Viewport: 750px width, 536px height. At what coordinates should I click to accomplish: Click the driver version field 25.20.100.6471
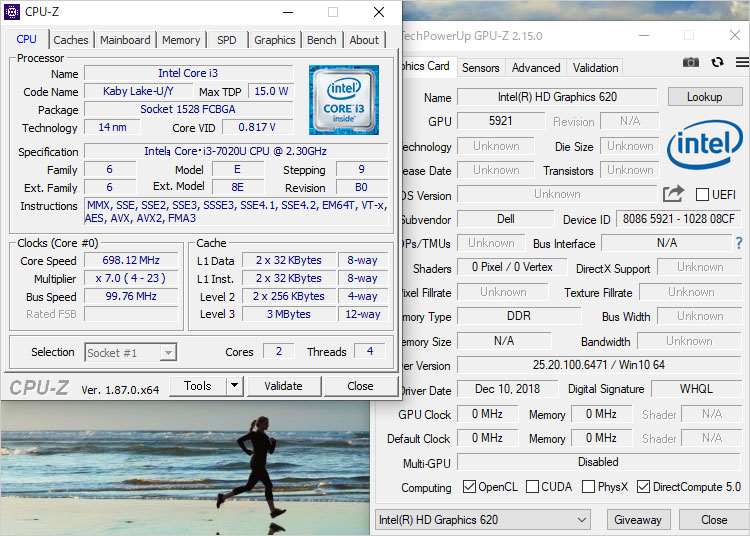(x=599, y=365)
